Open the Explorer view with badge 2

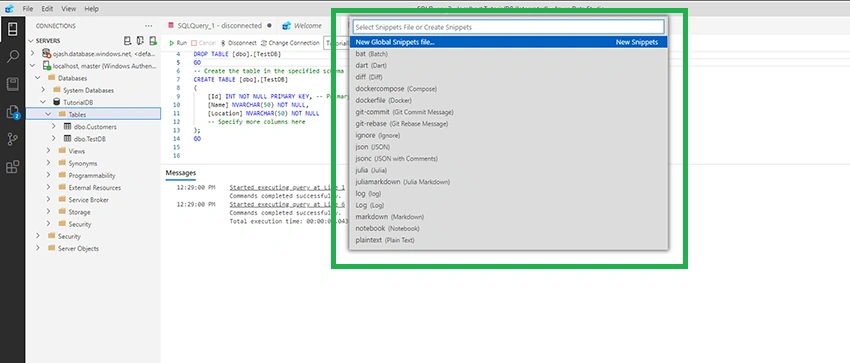point(12,112)
